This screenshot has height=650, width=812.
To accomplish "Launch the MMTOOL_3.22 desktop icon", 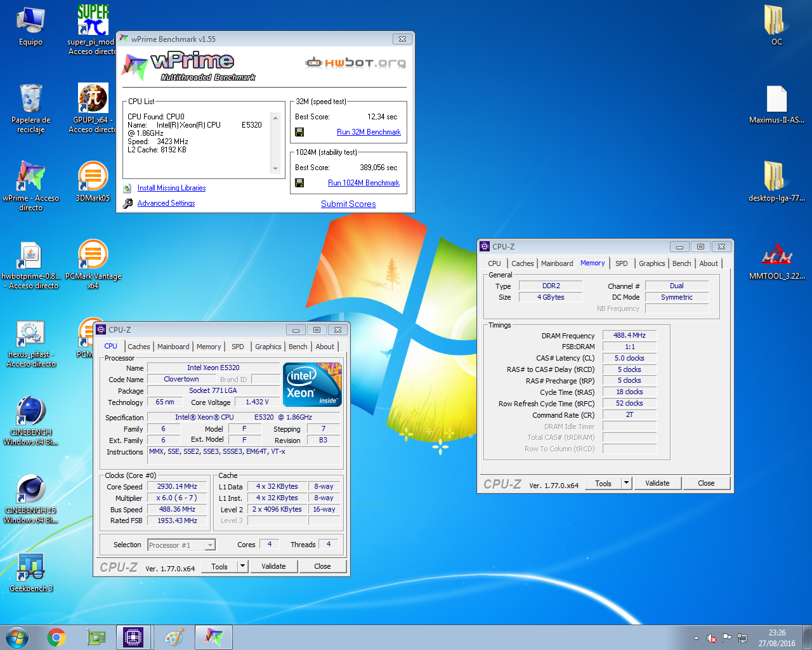I will pyautogui.click(x=776, y=260).
